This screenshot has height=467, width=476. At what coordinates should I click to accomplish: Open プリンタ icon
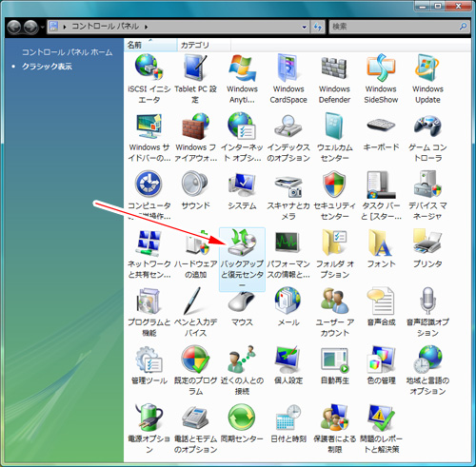pyautogui.click(x=427, y=243)
